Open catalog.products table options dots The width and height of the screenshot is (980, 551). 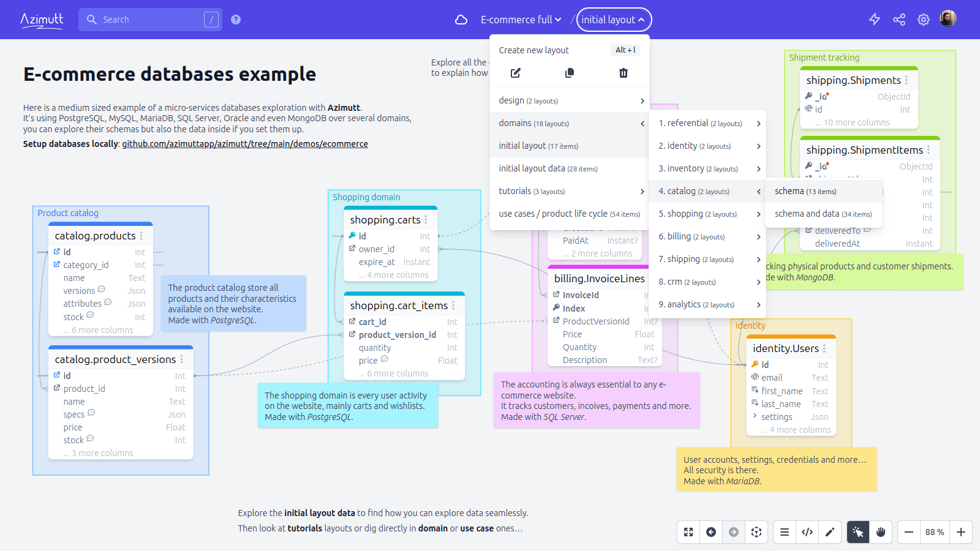click(x=141, y=236)
